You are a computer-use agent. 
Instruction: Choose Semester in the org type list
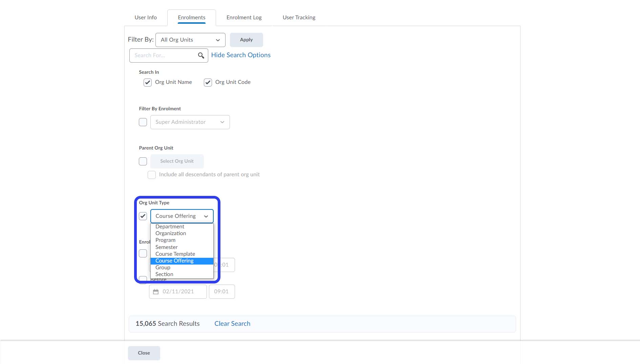click(x=167, y=247)
